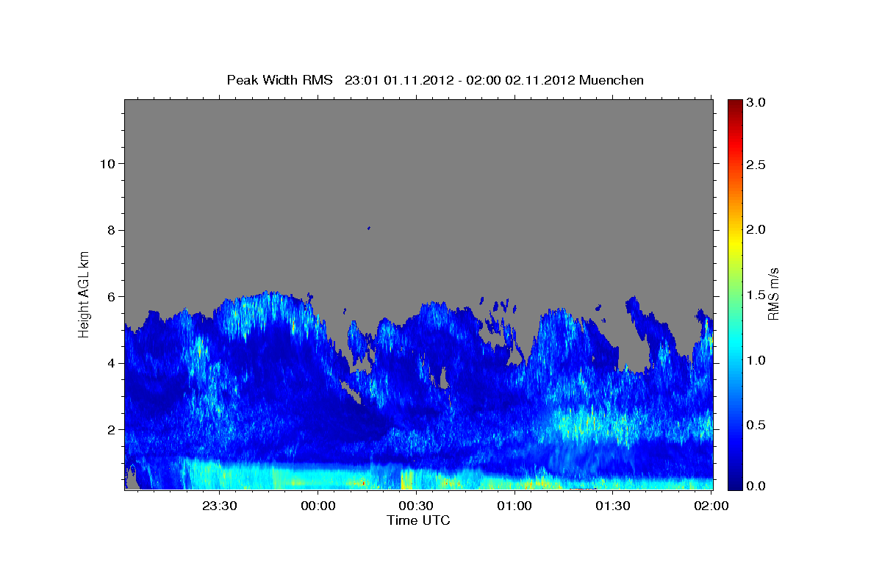Click the 'RMS m/s' colorbar label

773,294
